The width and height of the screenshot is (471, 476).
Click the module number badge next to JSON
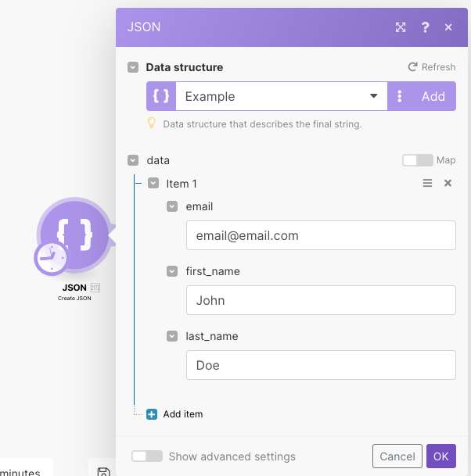[x=95, y=288]
